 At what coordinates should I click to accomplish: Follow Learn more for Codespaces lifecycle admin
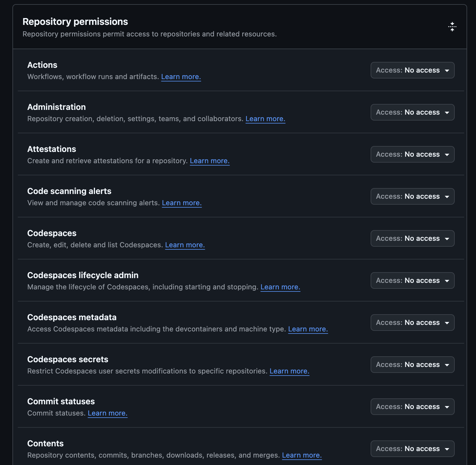click(280, 287)
